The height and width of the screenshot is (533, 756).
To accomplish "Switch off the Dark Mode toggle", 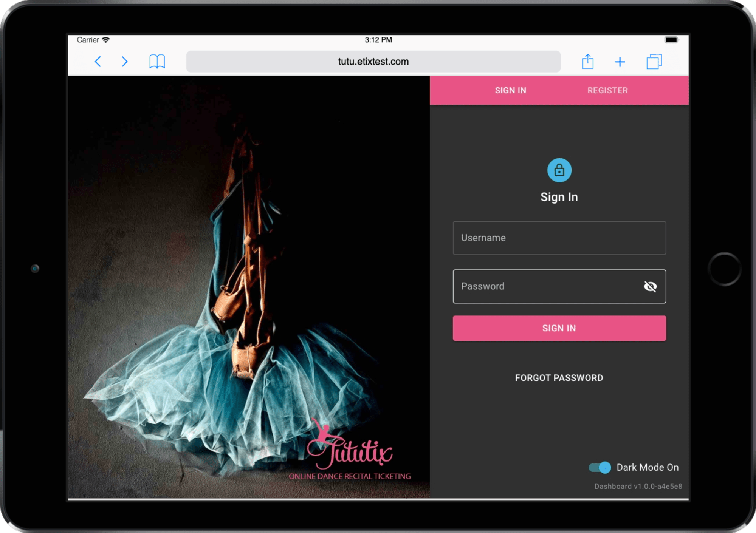I will pos(600,467).
